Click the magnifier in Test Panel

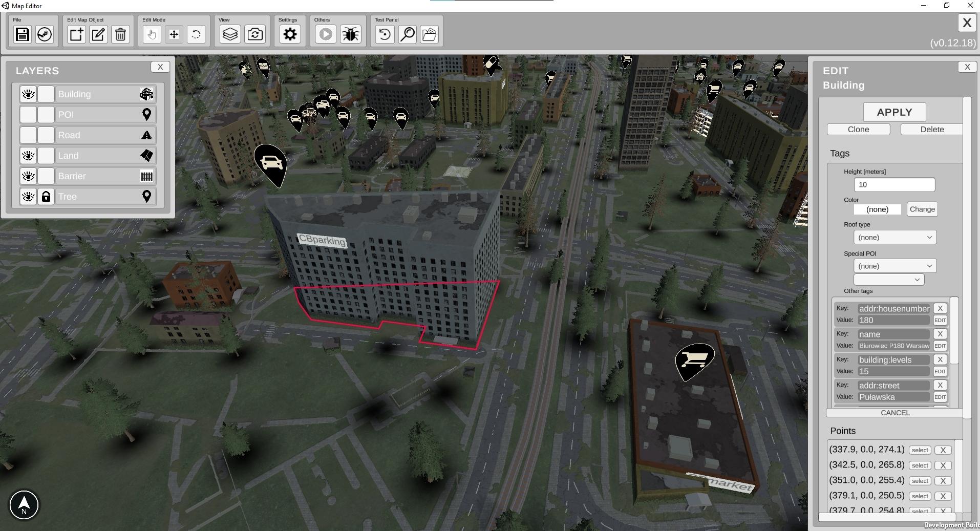click(x=407, y=34)
